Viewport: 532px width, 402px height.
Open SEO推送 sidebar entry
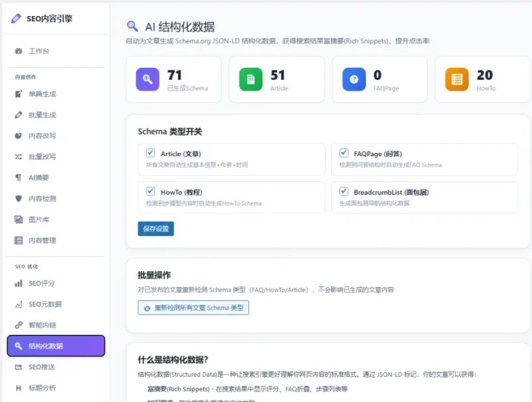[x=56, y=367]
